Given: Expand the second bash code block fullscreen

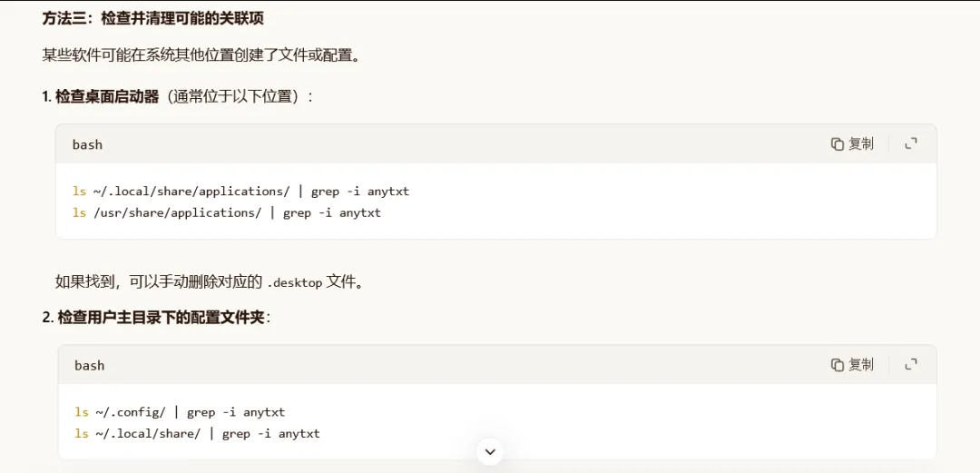Looking at the screenshot, I should (911, 364).
